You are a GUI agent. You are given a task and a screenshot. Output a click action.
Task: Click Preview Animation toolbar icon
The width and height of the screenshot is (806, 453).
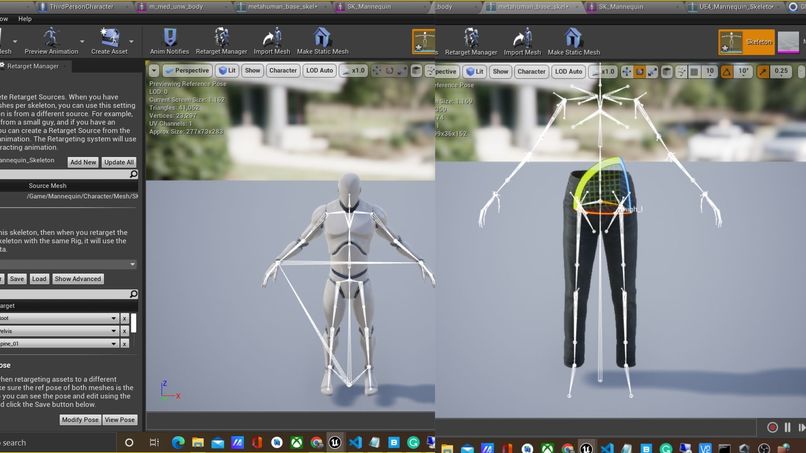(51, 41)
